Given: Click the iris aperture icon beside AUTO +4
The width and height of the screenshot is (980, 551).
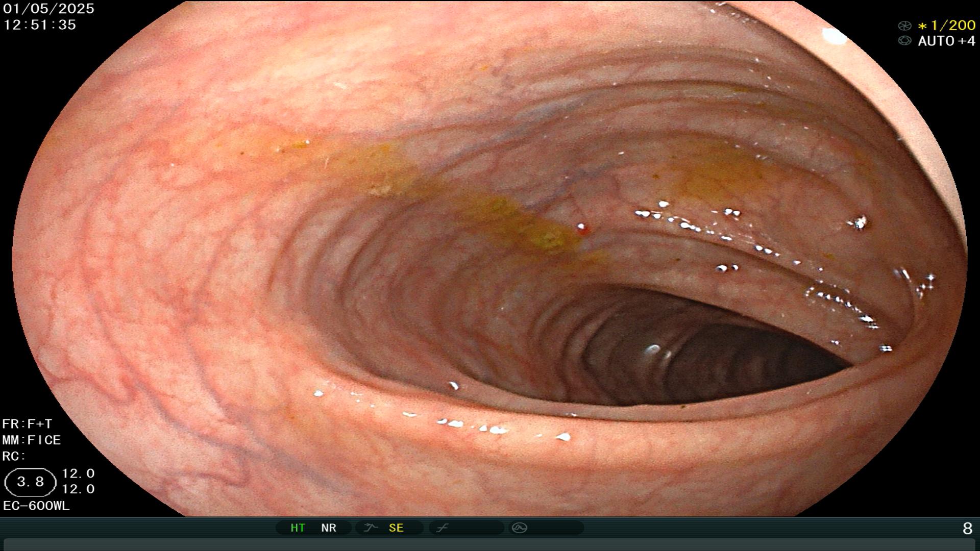Looking at the screenshot, I should click(904, 41).
